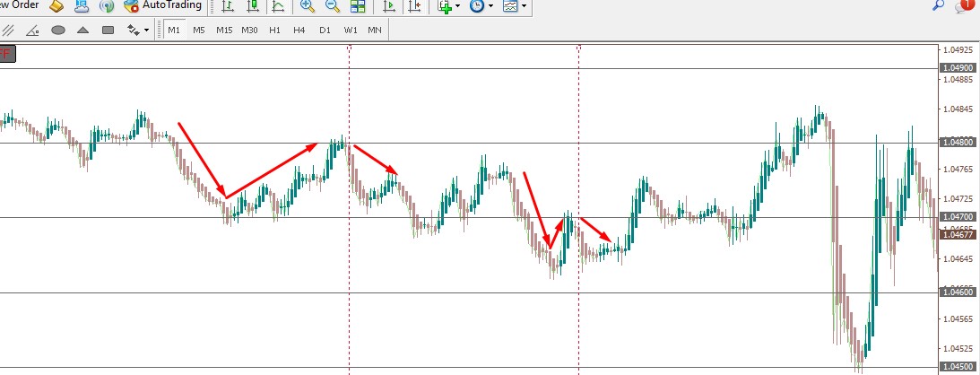Click the 1.04925 price scale value
The width and height of the screenshot is (980, 375).
click(x=958, y=49)
